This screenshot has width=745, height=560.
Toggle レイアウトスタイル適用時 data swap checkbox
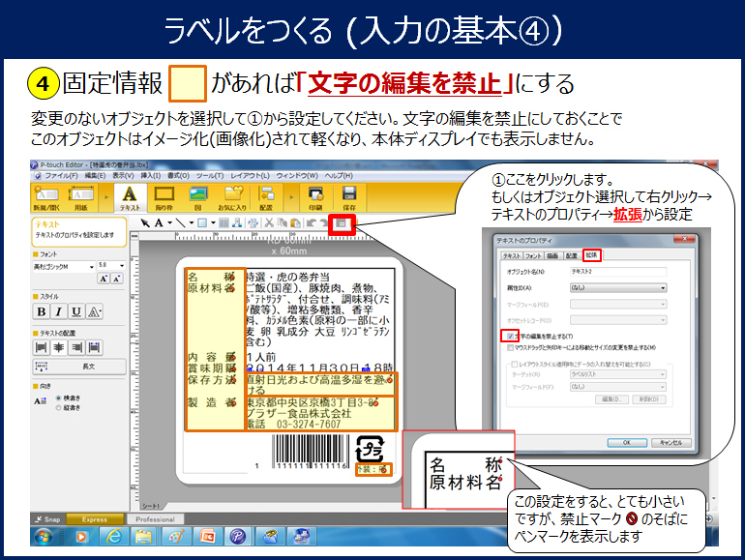point(514,365)
